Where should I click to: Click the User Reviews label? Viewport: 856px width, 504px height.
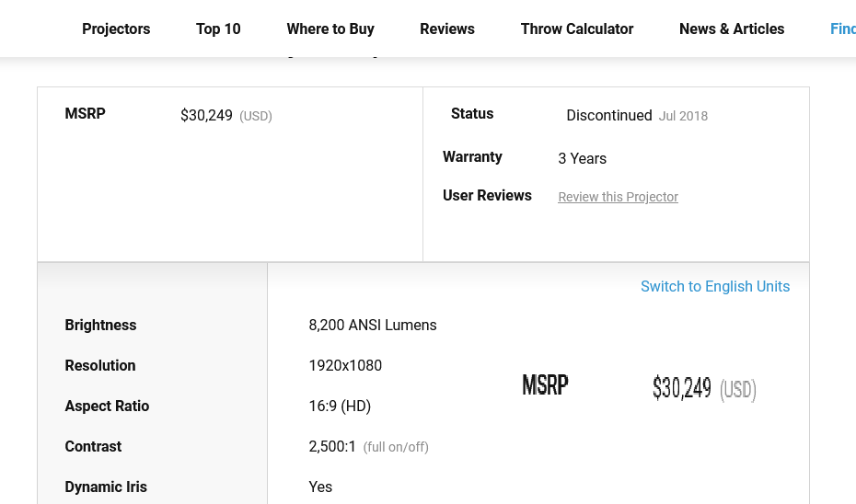487,195
